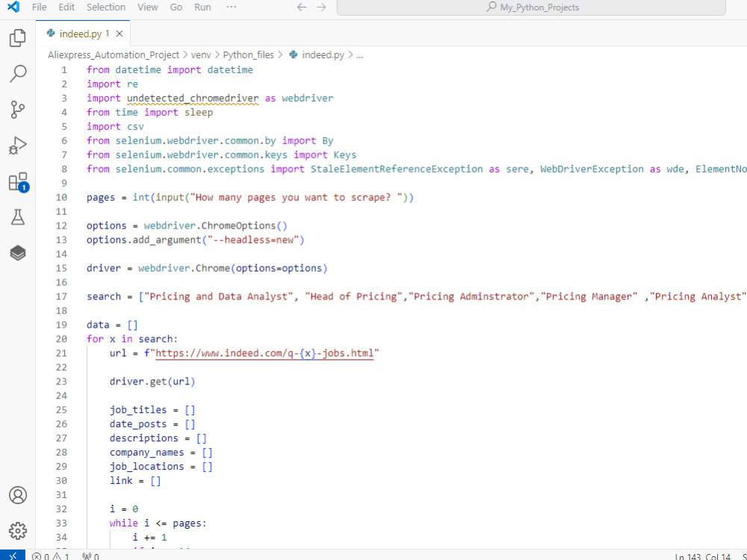Open the Extensions view with notification badge
747x560 pixels.
coord(18,181)
